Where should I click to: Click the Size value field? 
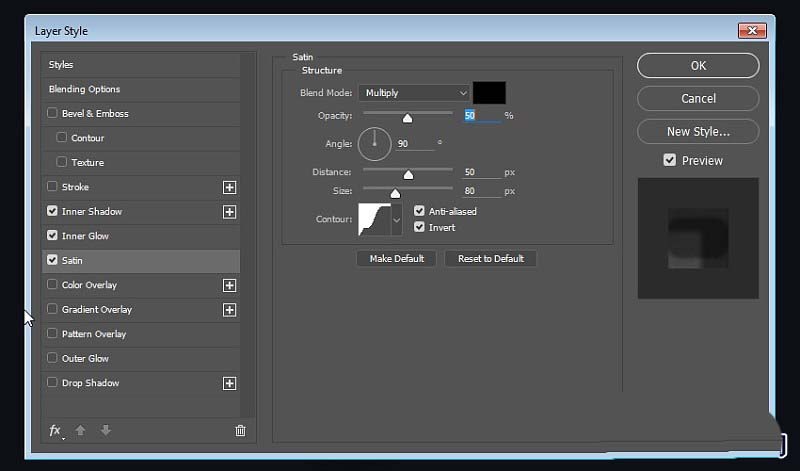pyautogui.click(x=482, y=191)
